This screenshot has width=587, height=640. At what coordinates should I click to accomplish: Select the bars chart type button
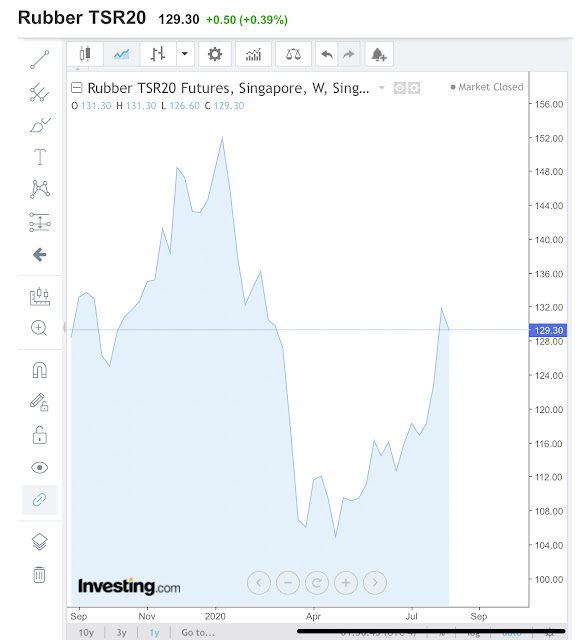coord(158,54)
